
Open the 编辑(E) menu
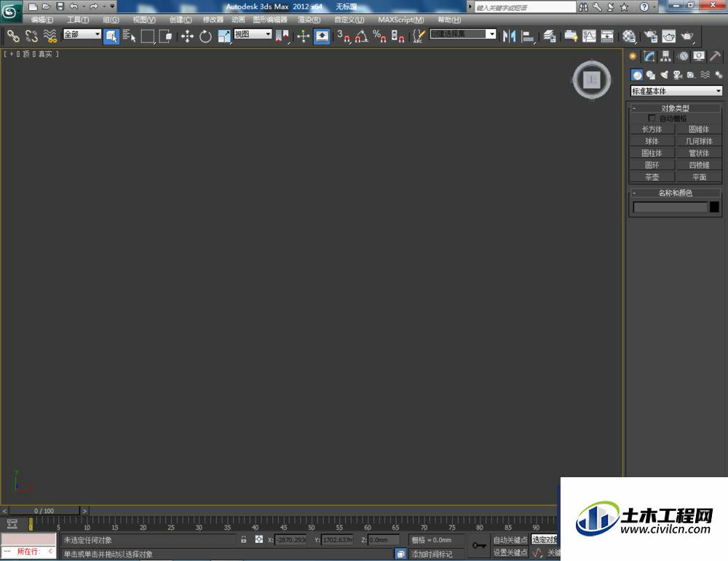pos(42,20)
